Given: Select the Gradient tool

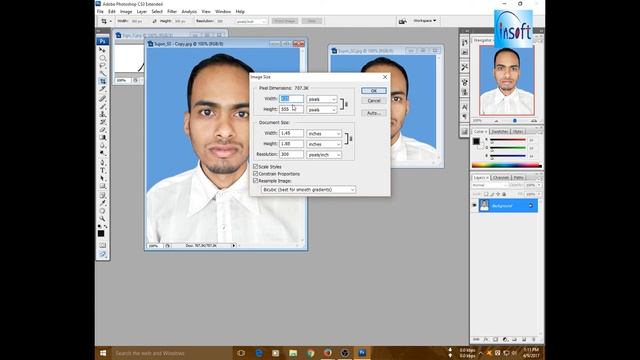Looking at the screenshot, I should click(102, 137).
